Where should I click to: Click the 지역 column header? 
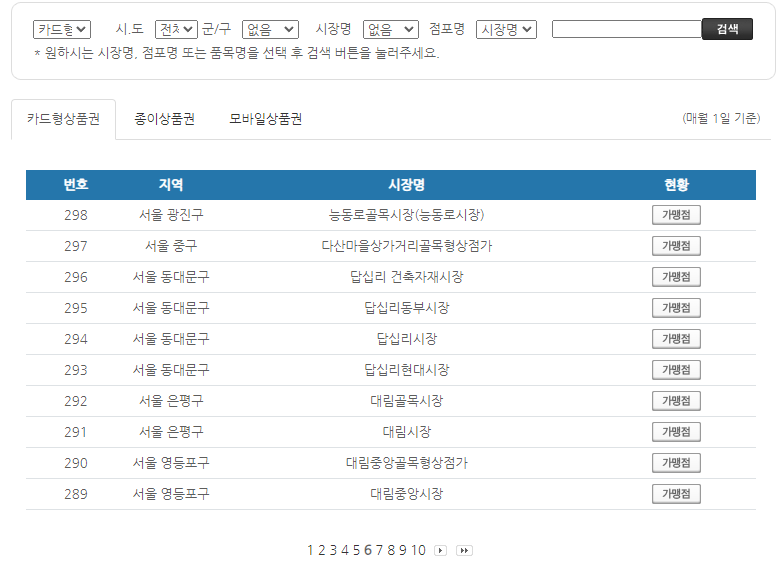coord(171,185)
